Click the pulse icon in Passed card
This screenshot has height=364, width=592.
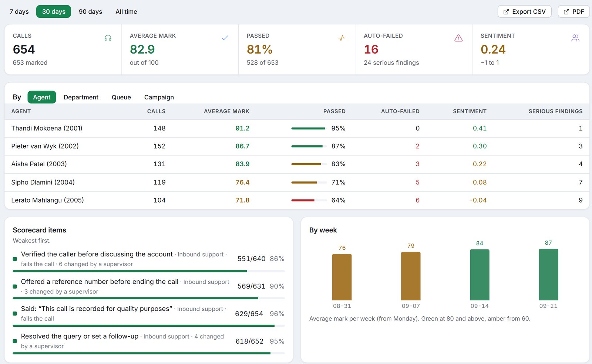(342, 38)
